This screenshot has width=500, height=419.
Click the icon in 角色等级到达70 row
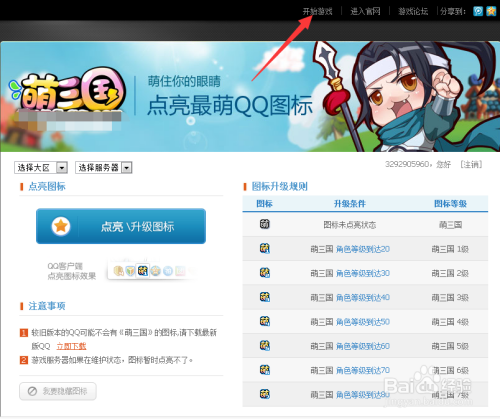tap(265, 370)
